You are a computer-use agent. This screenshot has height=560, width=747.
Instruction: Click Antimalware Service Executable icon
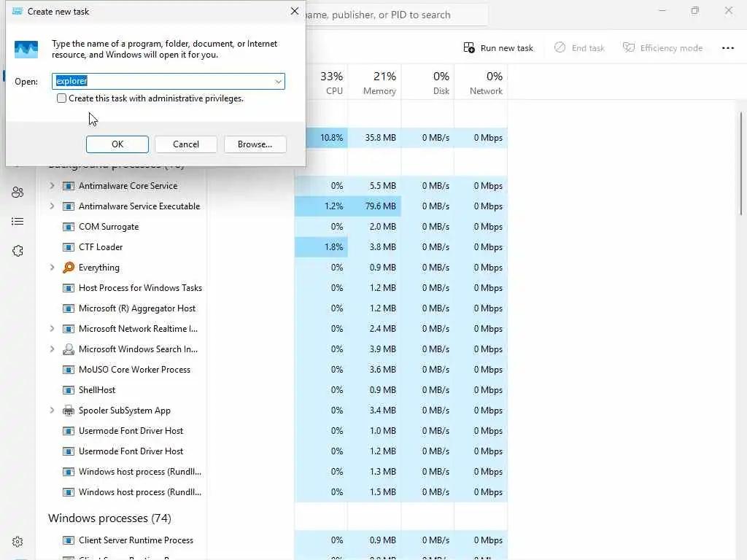[69, 206]
